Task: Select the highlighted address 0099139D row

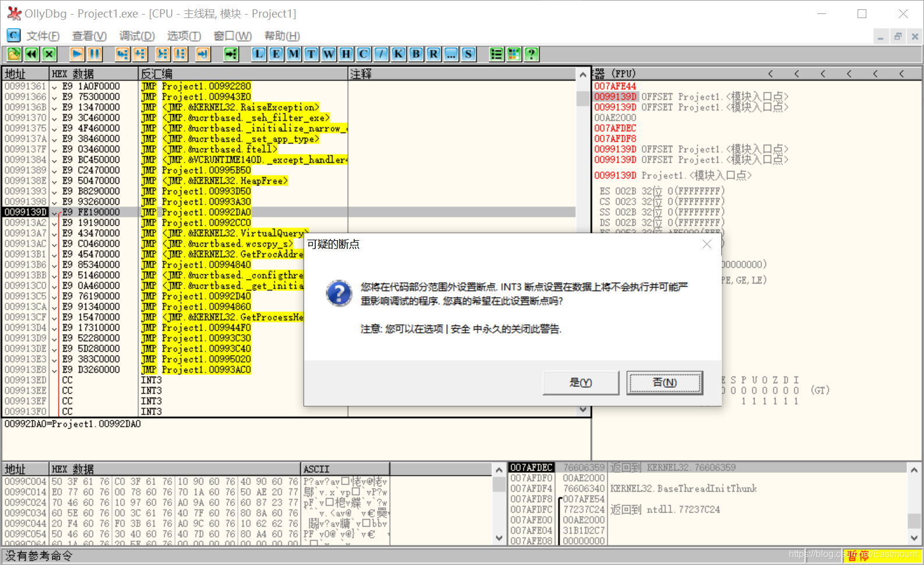Action: [x=290, y=212]
